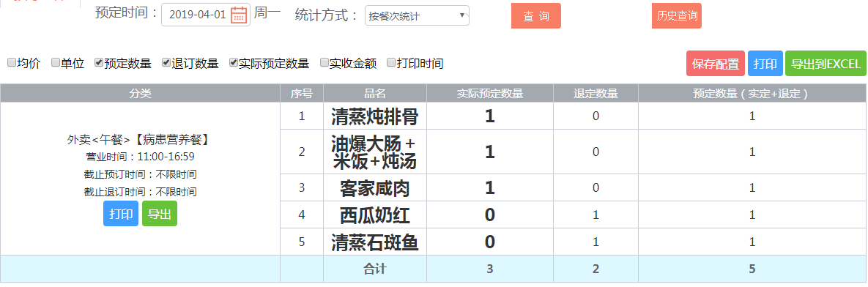Click 导出到EXCEL button

(826, 64)
